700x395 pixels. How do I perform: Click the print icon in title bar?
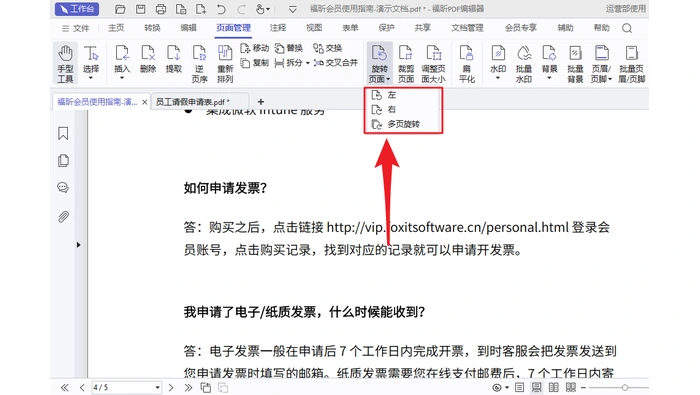pyautogui.click(x=161, y=9)
